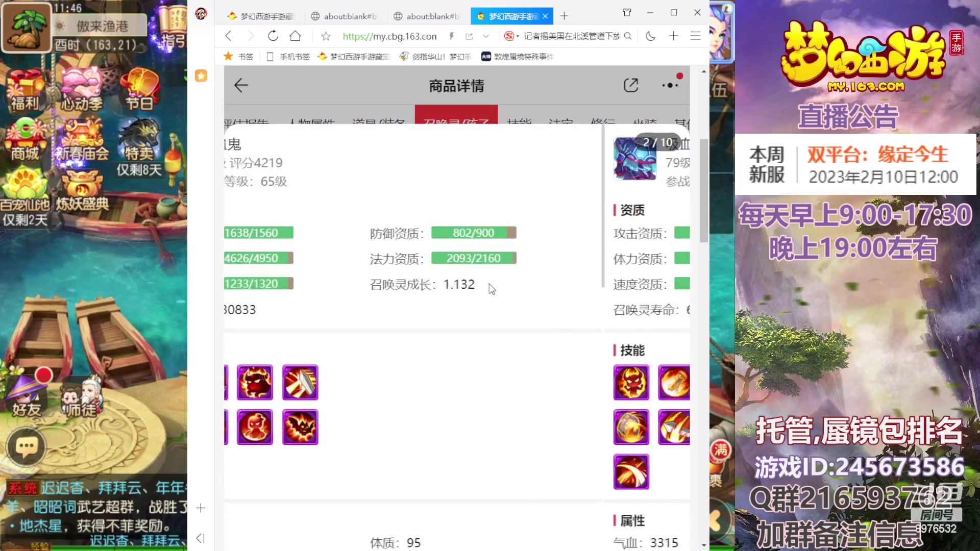Open the three-dot more menu in header
This screenshot has width=980, height=551.
(x=670, y=85)
